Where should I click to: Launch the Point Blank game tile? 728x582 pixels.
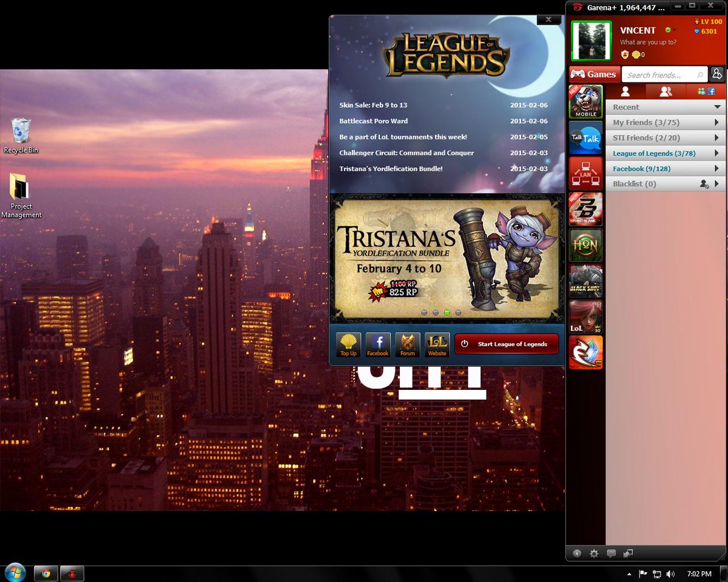point(585,209)
